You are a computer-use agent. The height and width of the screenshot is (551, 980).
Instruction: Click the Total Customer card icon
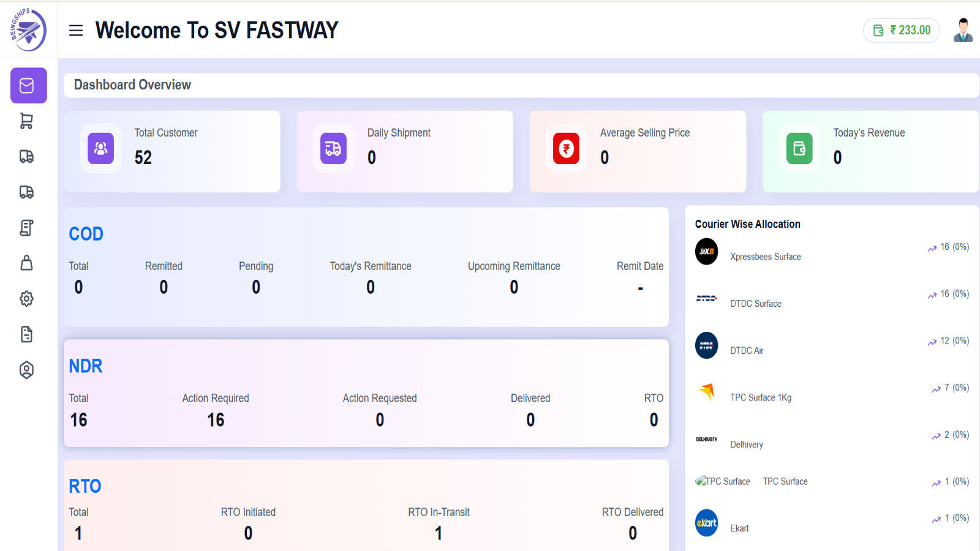coord(100,148)
